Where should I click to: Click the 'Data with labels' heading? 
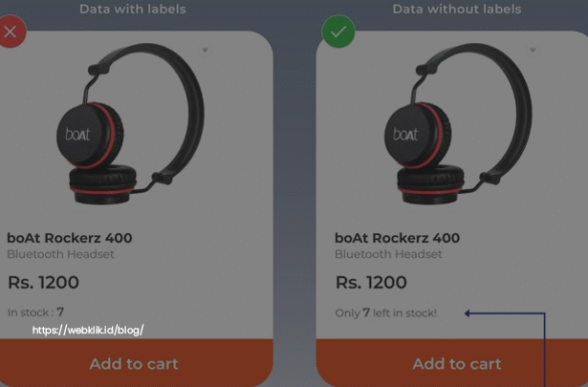tap(133, 9)
